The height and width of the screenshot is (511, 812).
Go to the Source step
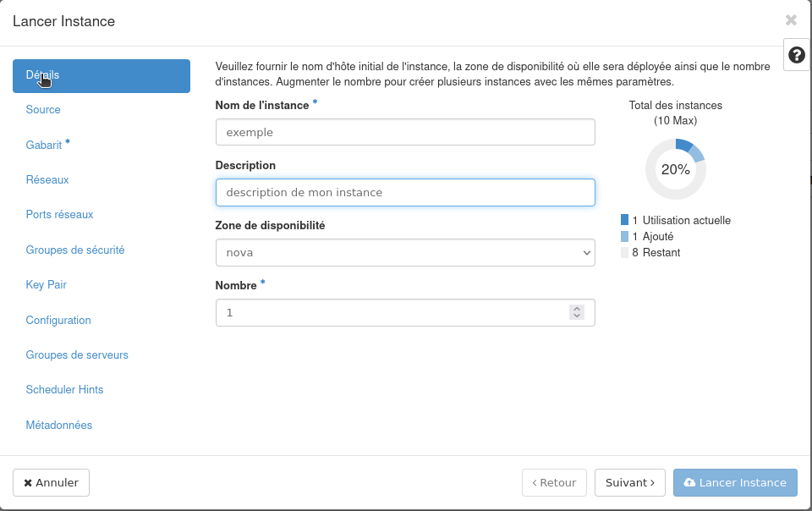[x=43, y=110]
